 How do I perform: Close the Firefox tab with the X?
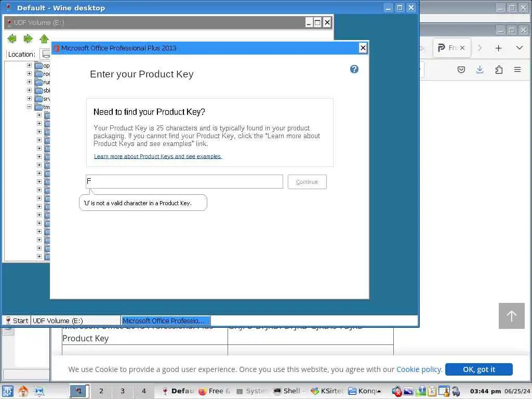[462, 48]
